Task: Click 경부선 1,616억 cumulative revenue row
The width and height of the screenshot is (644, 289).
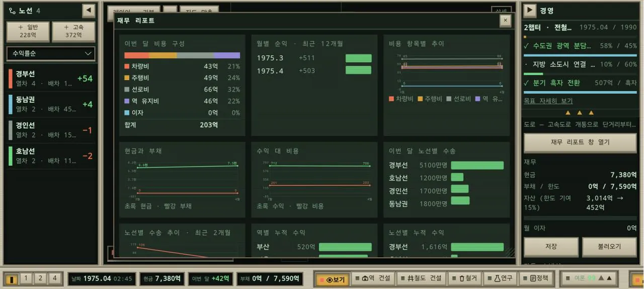Action: tap(446, 247)
